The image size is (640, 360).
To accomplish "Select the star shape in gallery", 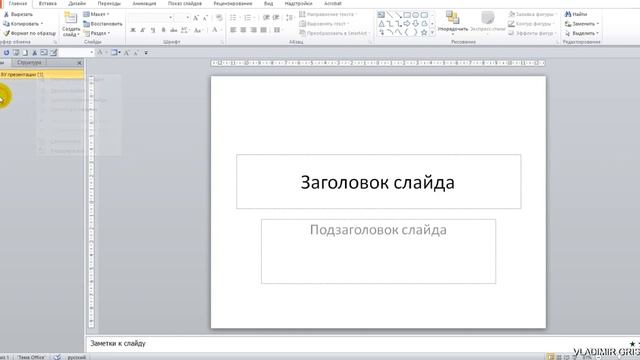I will pyautogui.click(x=424, y=33).
